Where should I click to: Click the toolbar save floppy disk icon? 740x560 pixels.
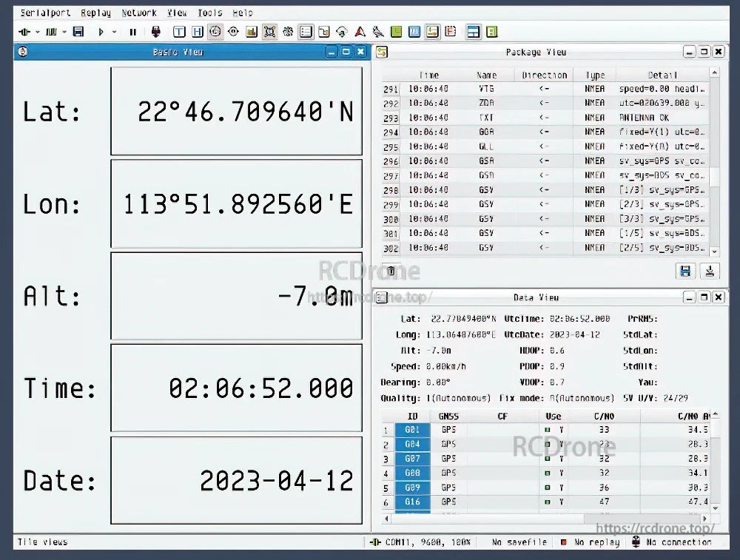pos(78,32)
